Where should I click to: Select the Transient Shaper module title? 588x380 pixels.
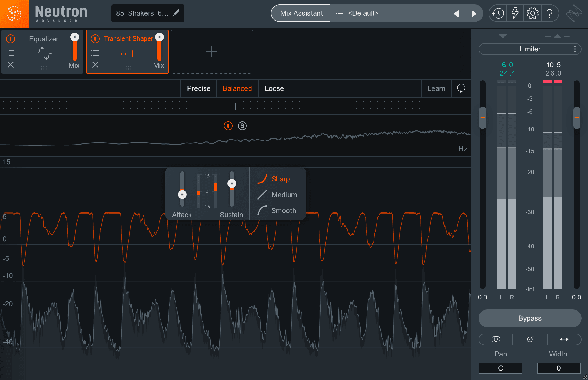coord(128,38)
